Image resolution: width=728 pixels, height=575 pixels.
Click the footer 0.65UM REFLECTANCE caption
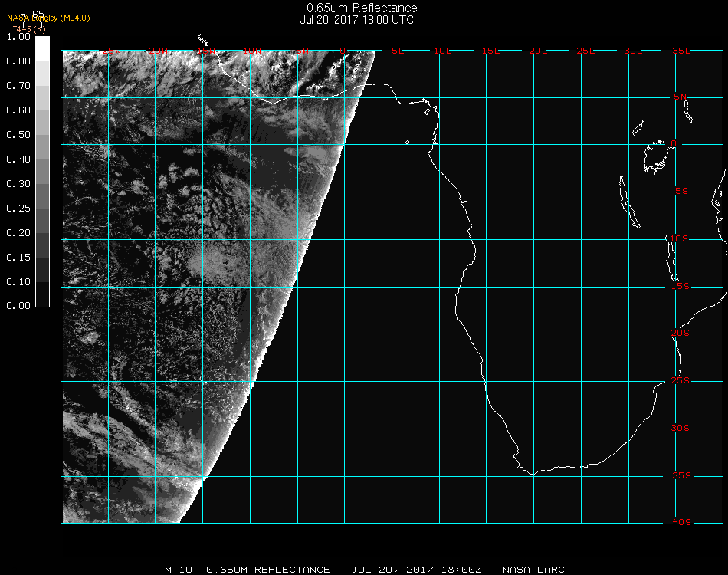(268, 570)
